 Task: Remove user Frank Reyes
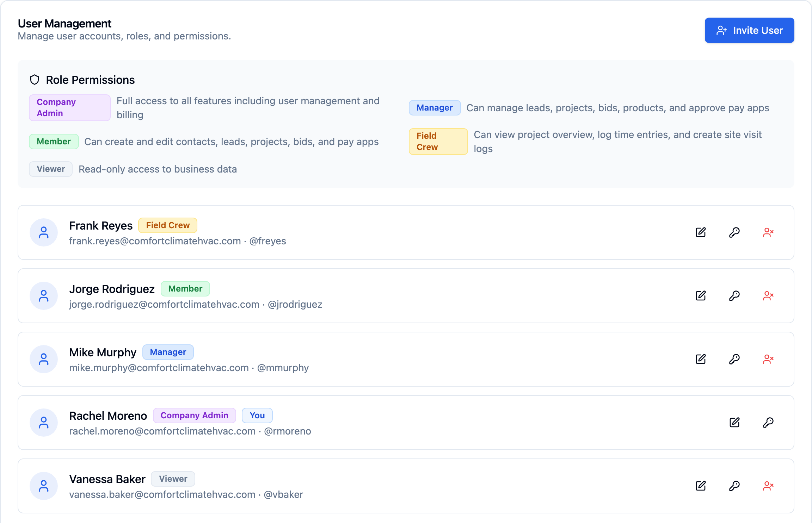point(768,232)
